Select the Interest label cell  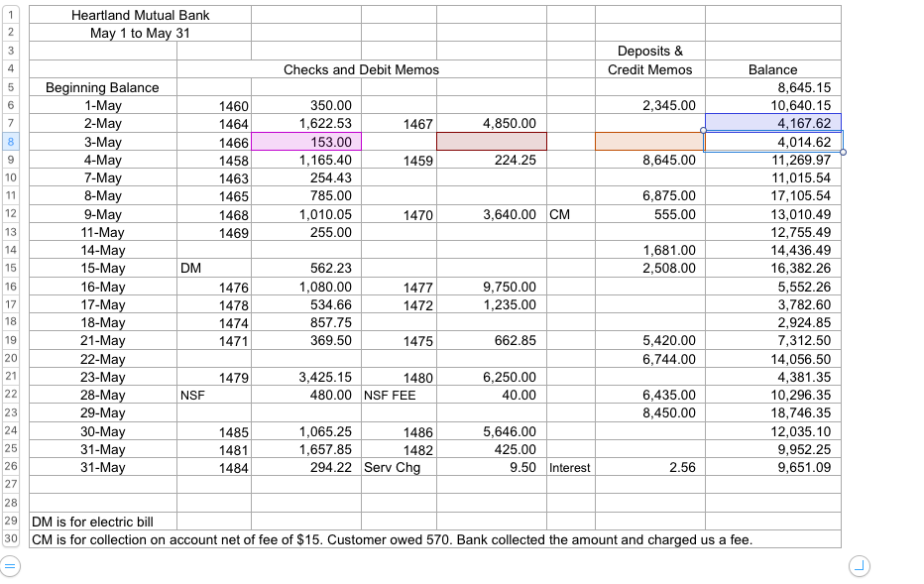click(x=570, y=467)
